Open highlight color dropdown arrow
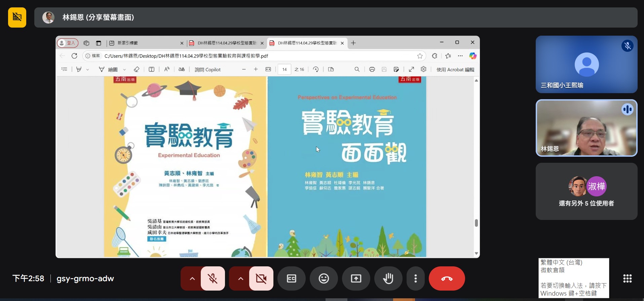644x301 pixels. click(88, 70)
